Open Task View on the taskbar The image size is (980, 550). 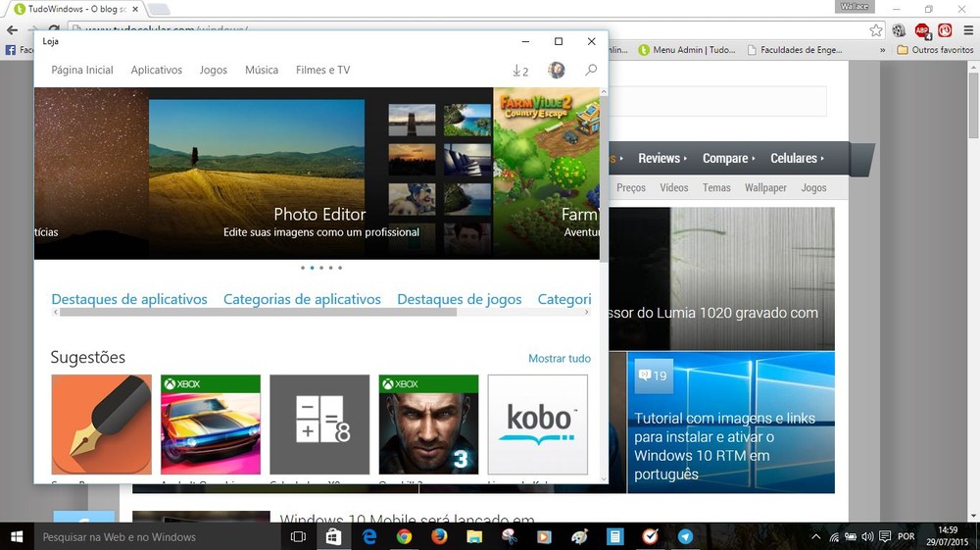(298, 536)
